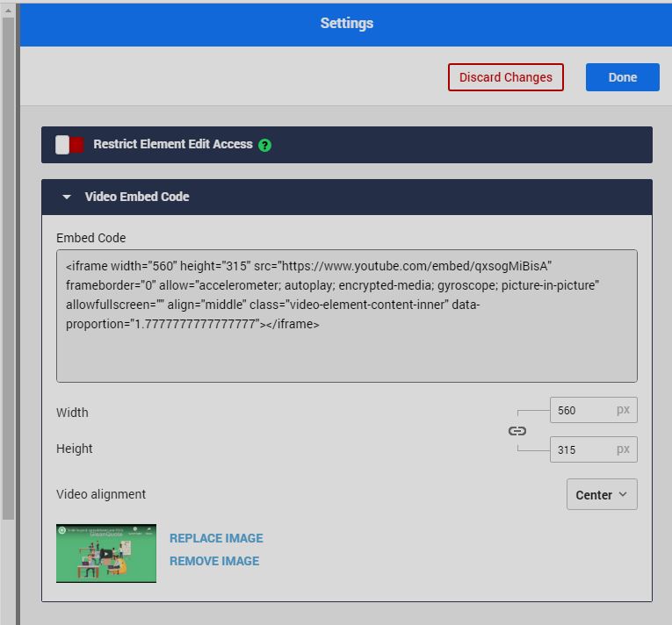Click the vertical scrollbar on the left edge

point(9,263)
